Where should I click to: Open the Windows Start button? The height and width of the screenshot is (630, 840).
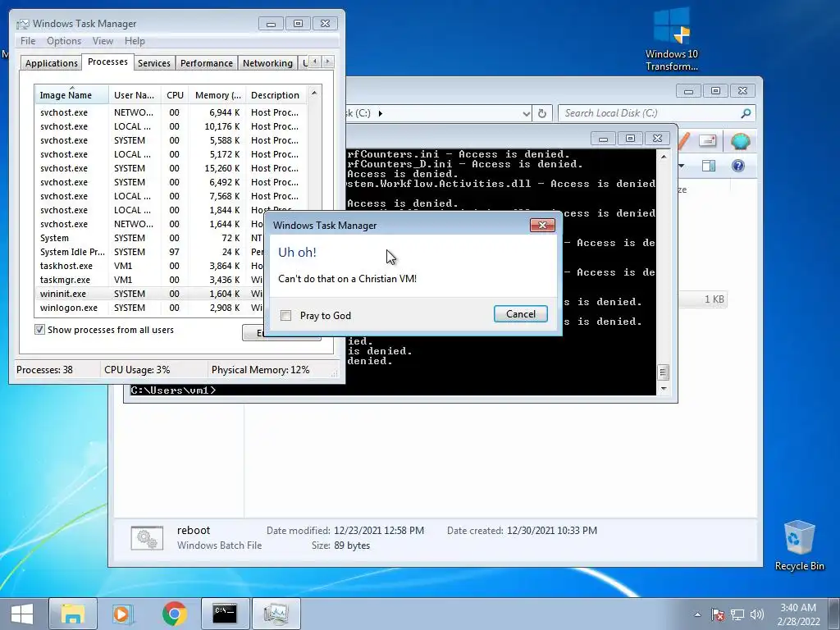click(22, 614)
